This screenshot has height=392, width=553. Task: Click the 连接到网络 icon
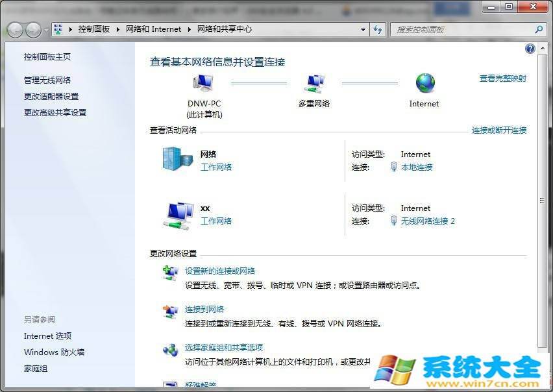[x=170, y=312]
